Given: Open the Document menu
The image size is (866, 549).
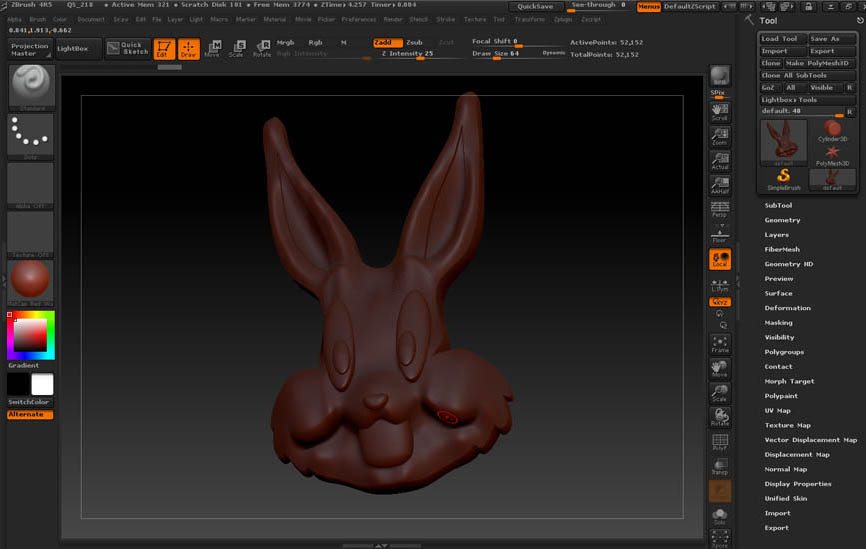Looking at the screenshot, I should 91,19.
